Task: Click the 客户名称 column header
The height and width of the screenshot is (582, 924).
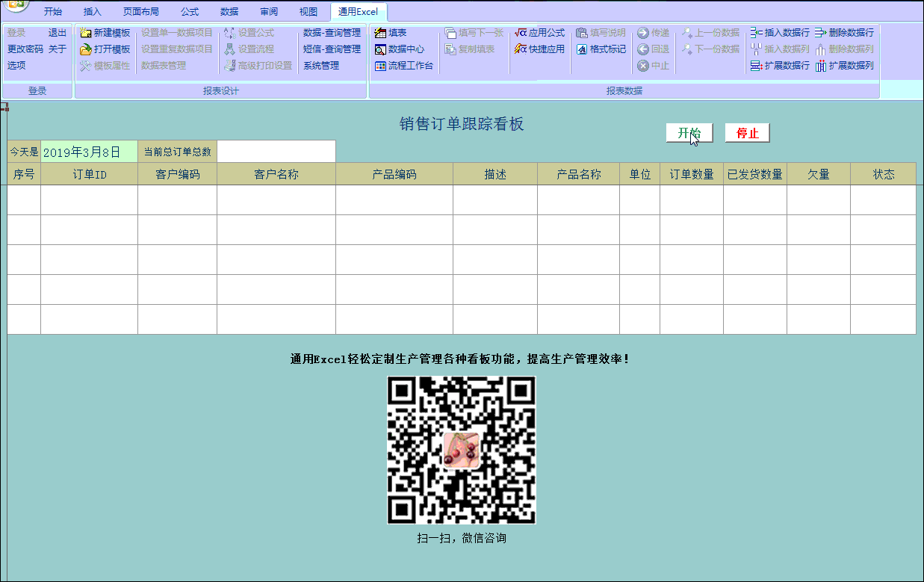Action: coord(276,174)
